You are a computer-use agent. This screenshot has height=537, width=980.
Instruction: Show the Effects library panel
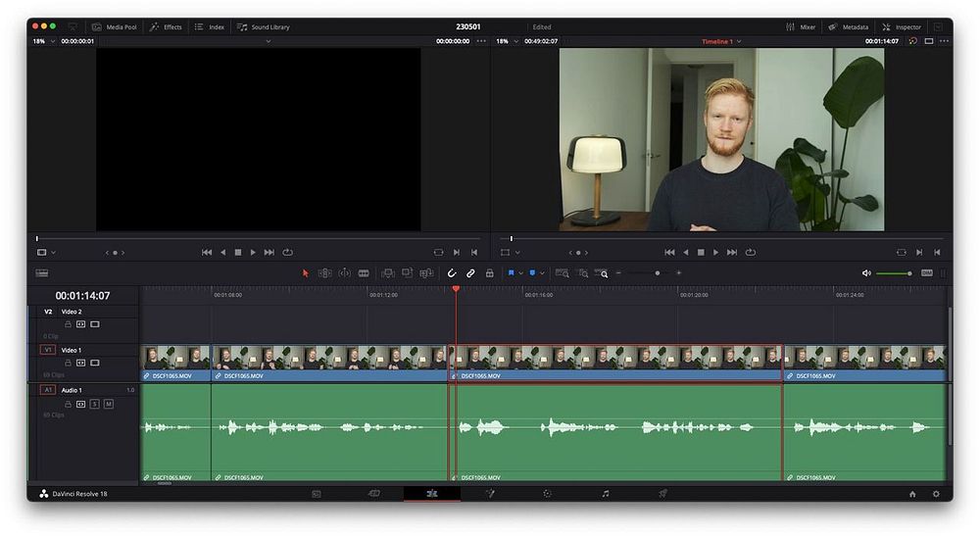coord(166,26)
